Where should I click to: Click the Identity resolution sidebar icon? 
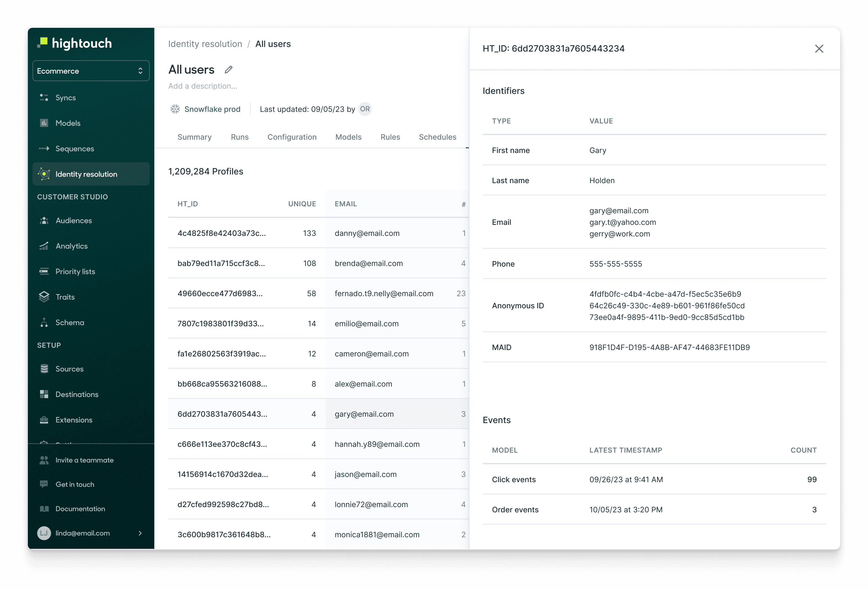[44, 174]
